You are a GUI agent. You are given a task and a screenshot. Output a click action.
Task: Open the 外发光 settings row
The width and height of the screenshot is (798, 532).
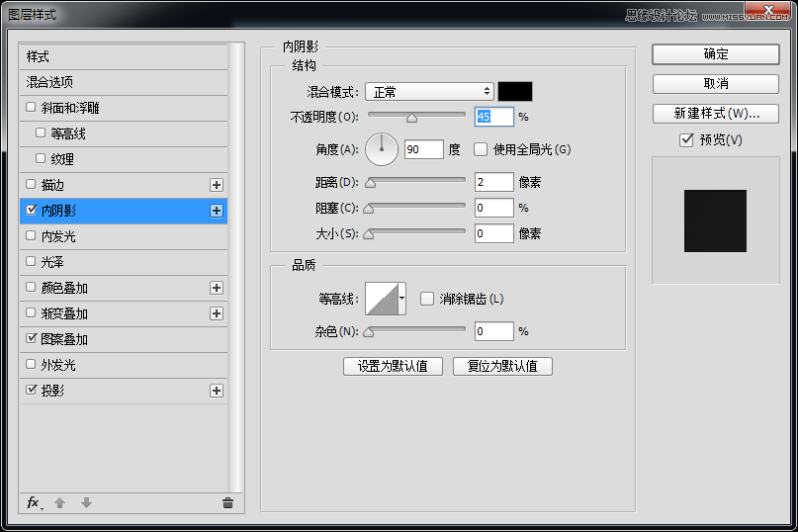[124, 365]
